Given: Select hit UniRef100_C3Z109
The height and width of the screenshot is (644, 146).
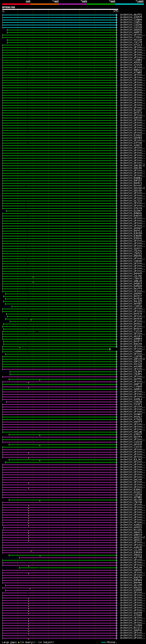Looking at the screenshot, I should (131, 331).
